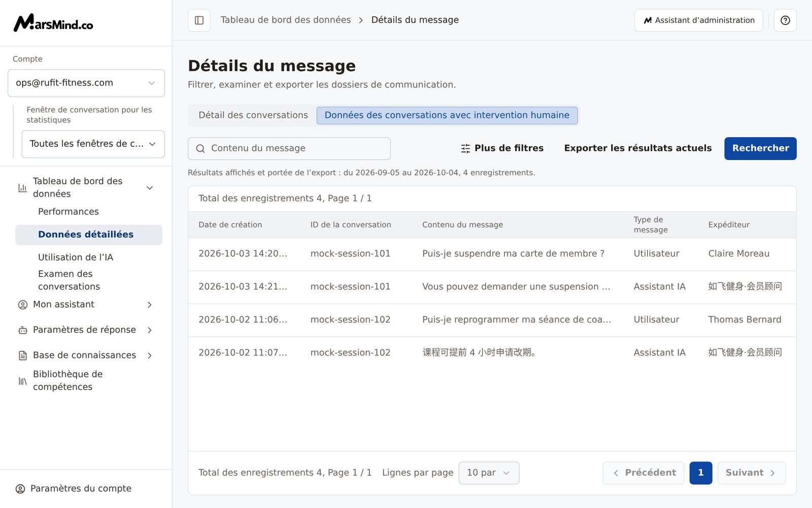
Task: Switch to Détail des conversations tab
Action: click(253, 115)
